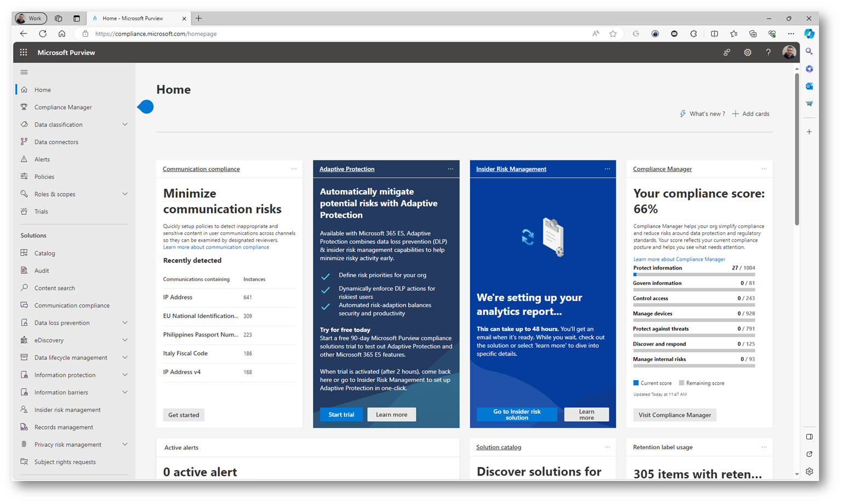Open the Purview settings gear
The image size is (842, 504).
coord(747,53)
